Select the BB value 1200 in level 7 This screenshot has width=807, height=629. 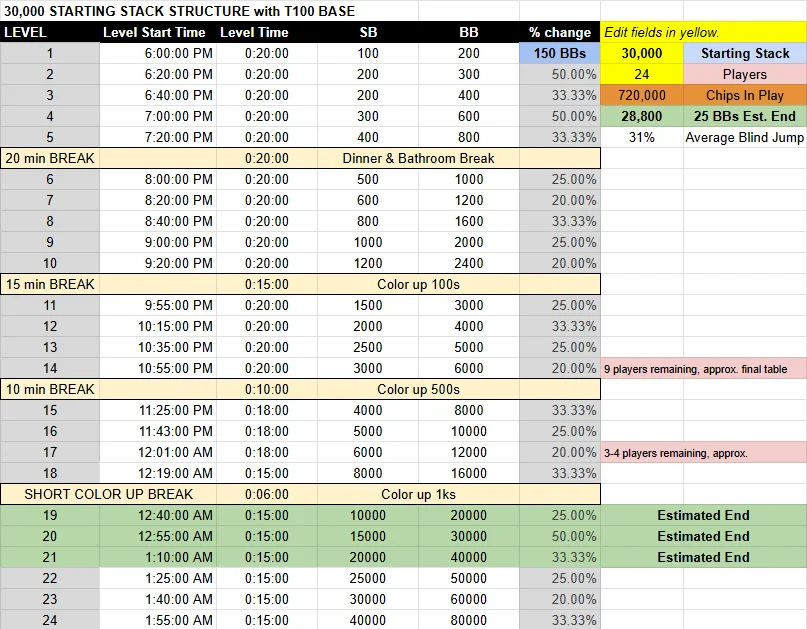[x=469, y=200]
